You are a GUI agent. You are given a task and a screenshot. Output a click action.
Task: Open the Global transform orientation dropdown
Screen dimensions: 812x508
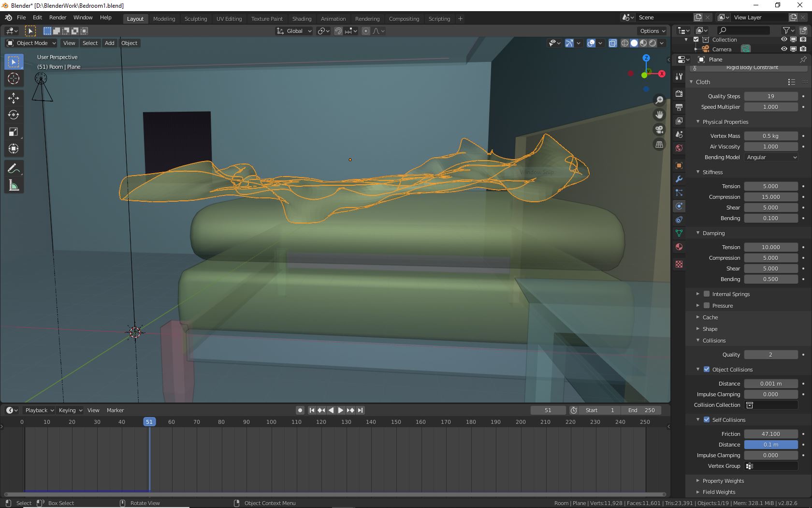294,31
